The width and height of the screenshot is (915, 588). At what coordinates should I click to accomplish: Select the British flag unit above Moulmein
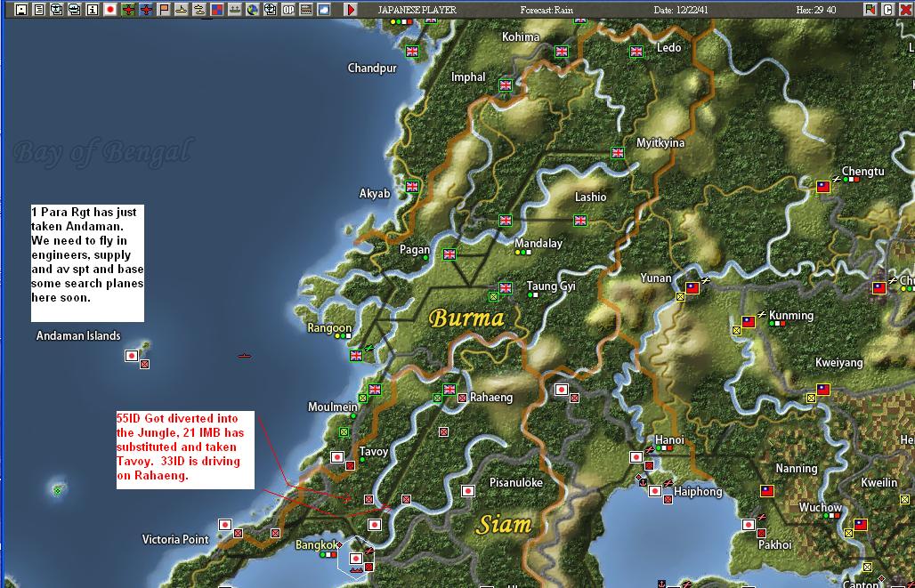(x=375, y=389)
